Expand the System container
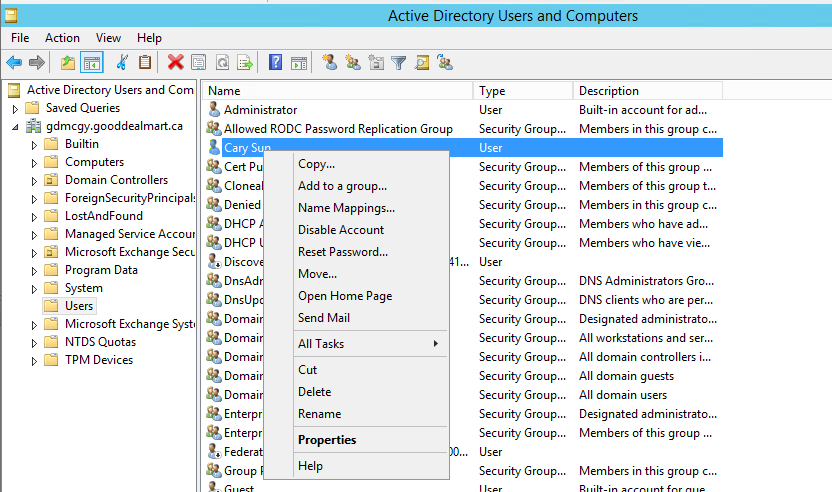832x492 pixels. tap(34, 289)
